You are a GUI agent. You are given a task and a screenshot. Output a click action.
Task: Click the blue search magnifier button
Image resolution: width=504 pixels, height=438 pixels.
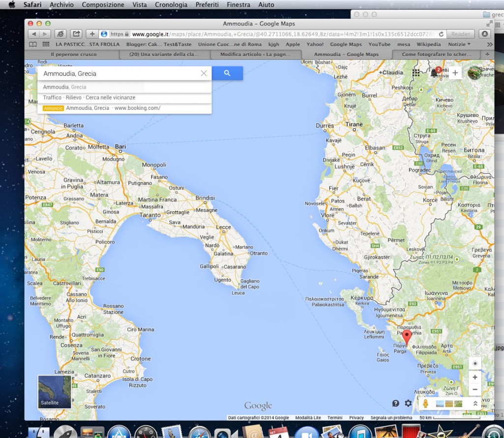[227, 73]
